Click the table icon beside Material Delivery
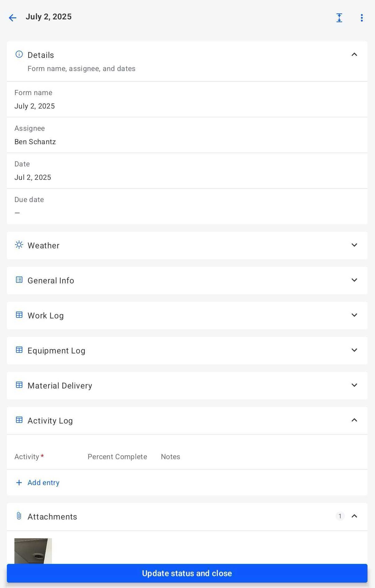 [19, 385]
